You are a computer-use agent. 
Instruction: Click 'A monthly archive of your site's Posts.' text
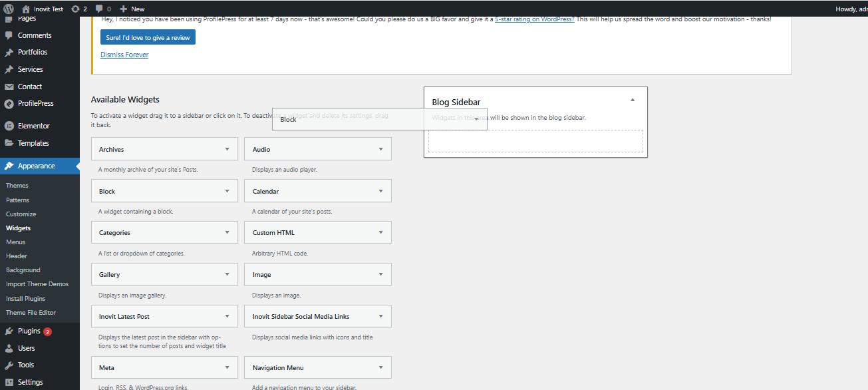tap(148, 170)
